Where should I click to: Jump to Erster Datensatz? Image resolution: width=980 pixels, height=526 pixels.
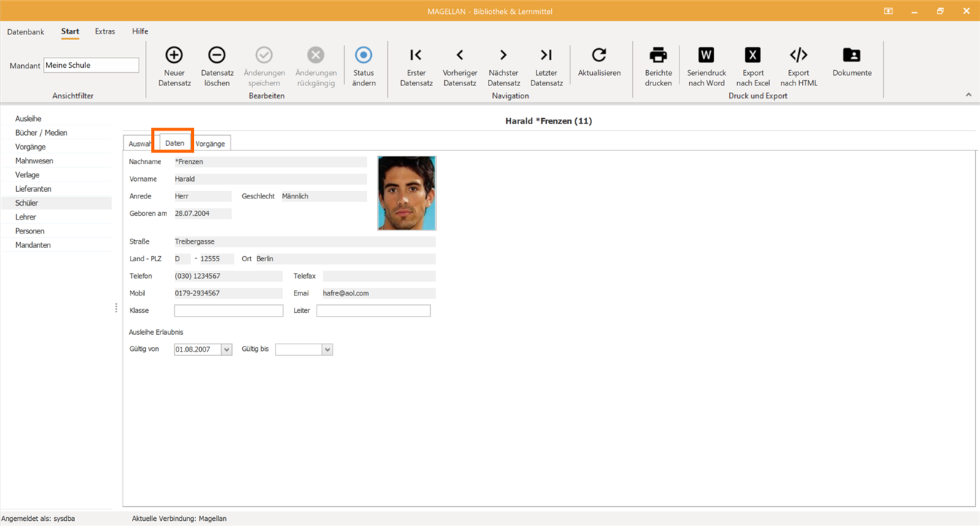[x=416, y=66]
